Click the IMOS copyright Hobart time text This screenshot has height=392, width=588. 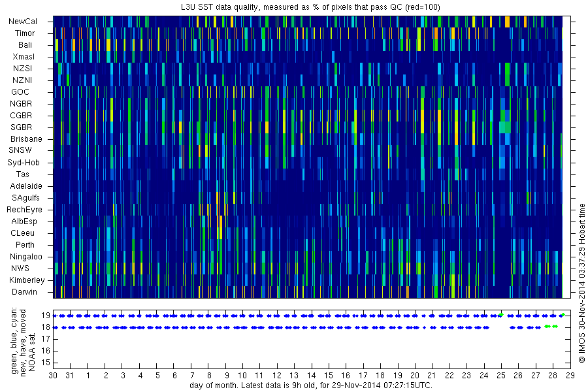582,283
